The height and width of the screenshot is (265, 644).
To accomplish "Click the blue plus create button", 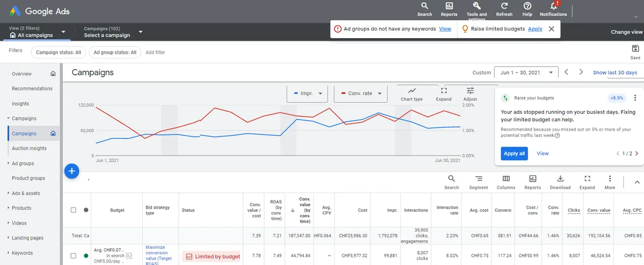I will pyautogui.click(x=72, y=171).
